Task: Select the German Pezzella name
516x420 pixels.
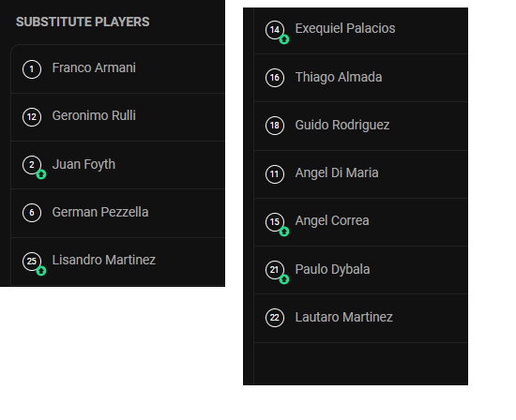Action: click(100, 212)
